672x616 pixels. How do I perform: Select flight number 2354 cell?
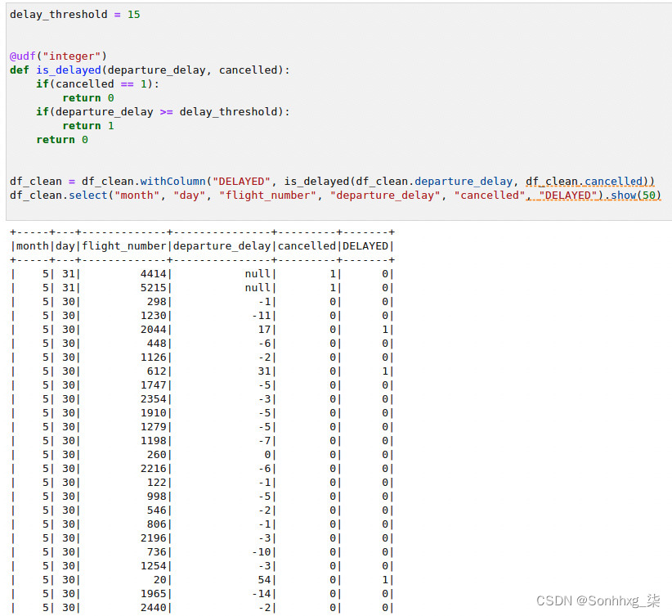pos(154,399)
